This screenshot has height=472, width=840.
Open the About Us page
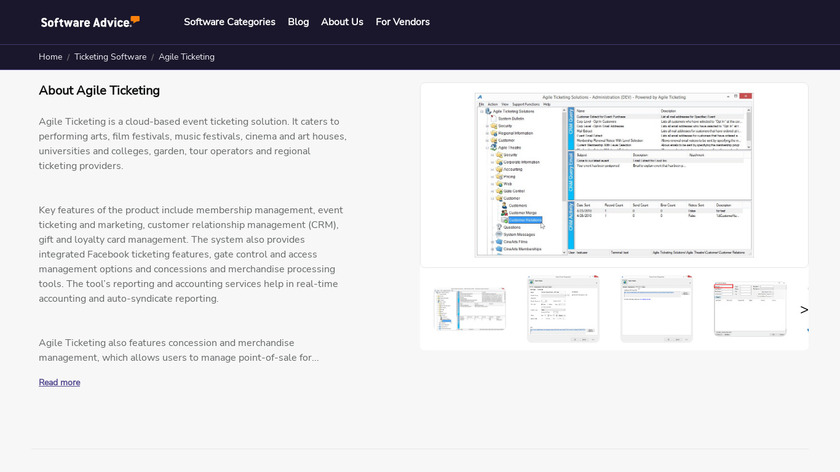coord(342,22)
